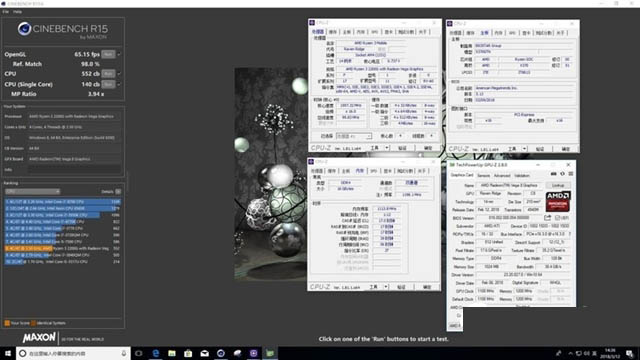Open SPD tab in the memory CPU-Z window
Image resolution: width=640 pixels, height=360 pixels.
coord(373,171)
